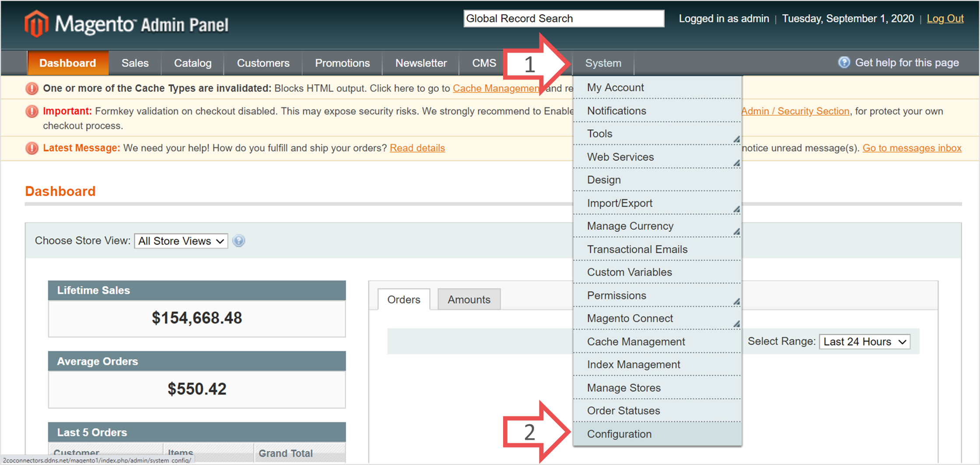Click the Magento logo icon
This screenshot has height=465, width=980.
pyautogui.click(x=36, y=24)
